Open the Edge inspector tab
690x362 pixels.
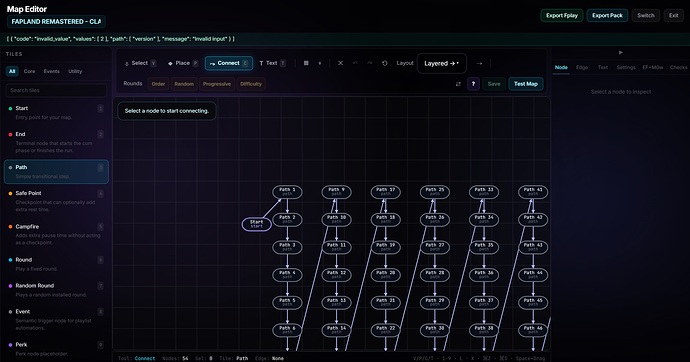582,67
